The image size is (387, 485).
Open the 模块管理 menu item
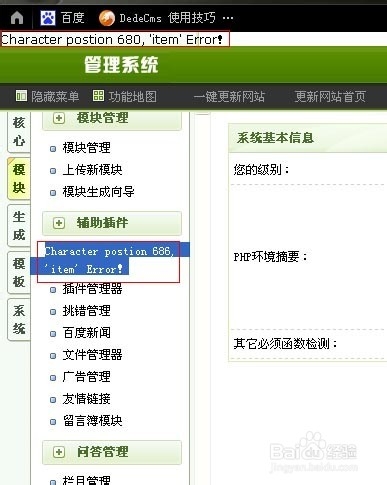click(86, 148)
